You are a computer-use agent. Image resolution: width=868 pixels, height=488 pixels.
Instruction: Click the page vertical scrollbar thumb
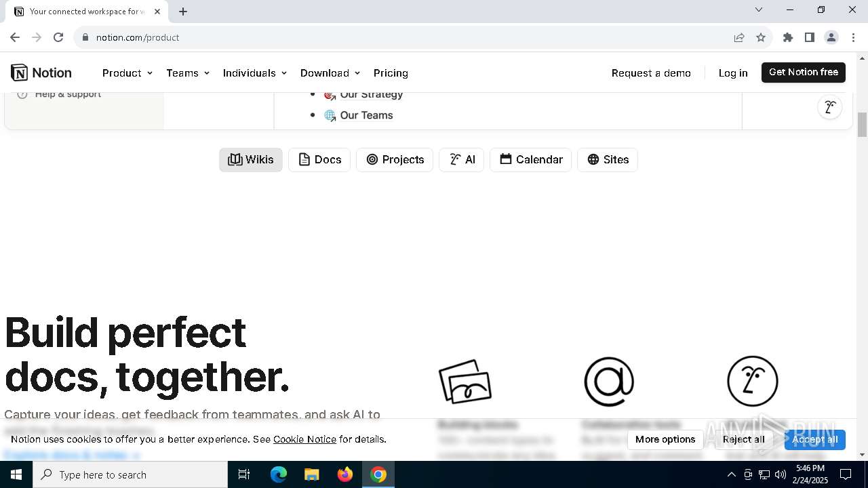pyautogui.click(x=862, y=124)
